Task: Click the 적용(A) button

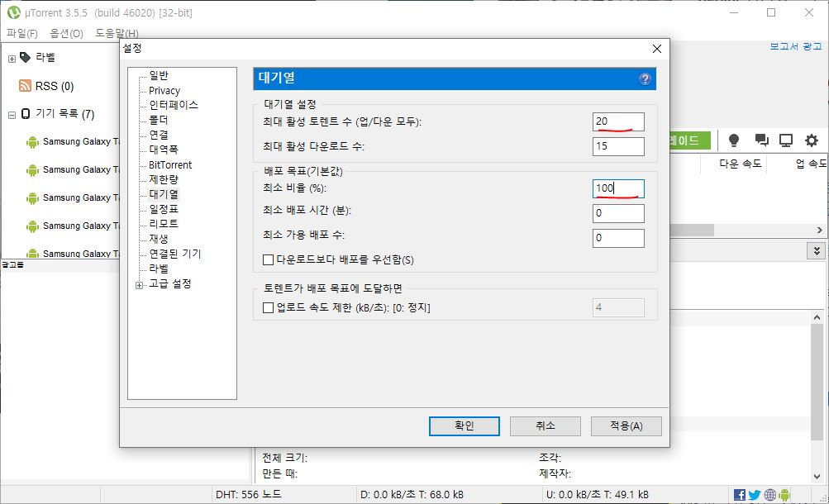Action: click(x=626, y=426)
